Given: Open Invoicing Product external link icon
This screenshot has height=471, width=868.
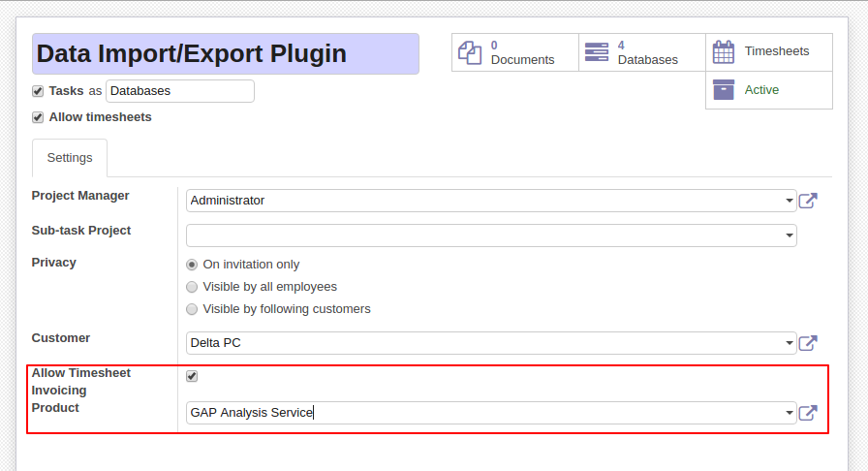Looking at the screenshot, I should (808, 413).
